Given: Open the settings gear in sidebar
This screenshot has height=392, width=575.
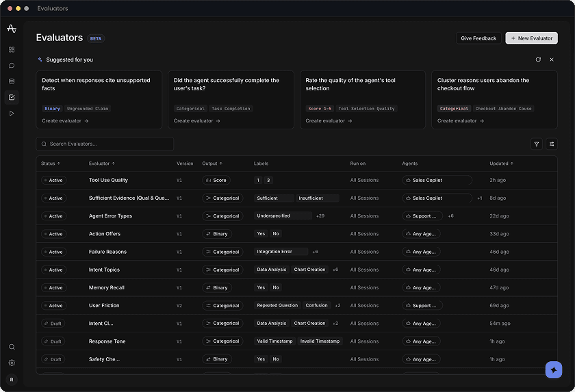Looking at the screenshot, I should point(12,363).
